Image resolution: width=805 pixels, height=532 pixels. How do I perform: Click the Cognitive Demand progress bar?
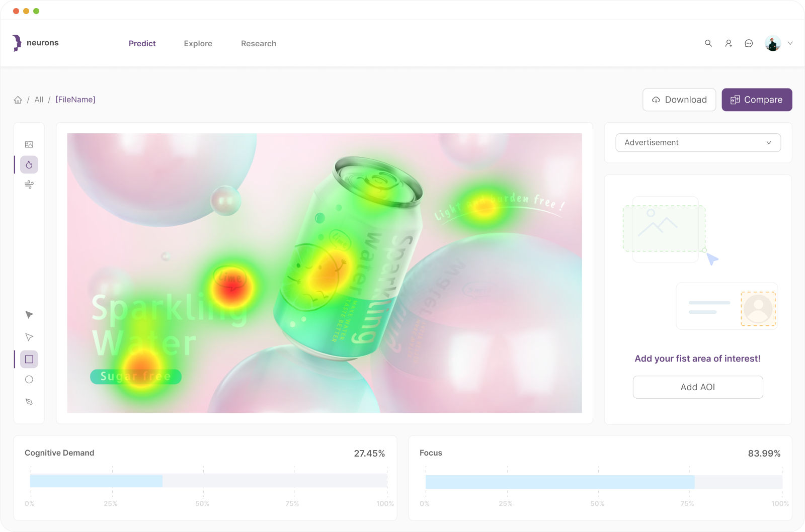(x=208, y=481)
